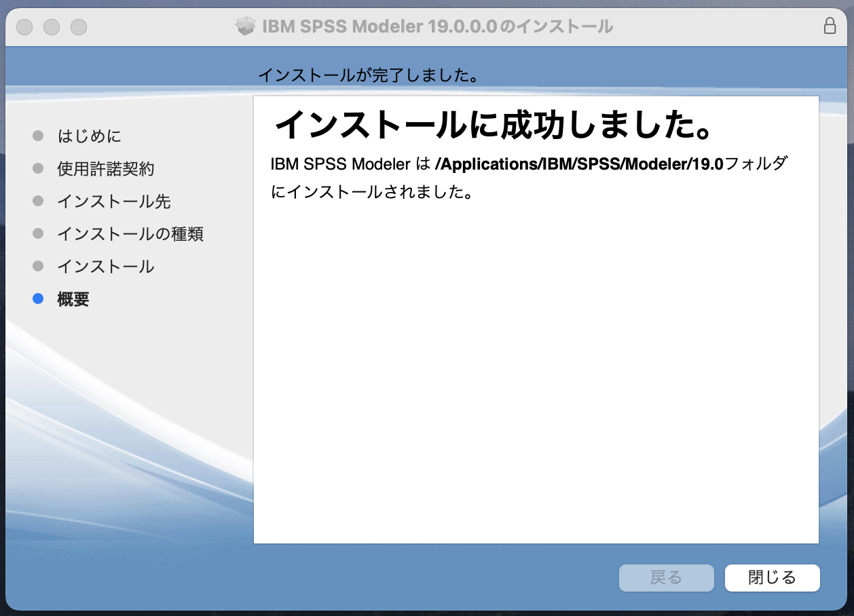The width and height of the screenshot is (854, 616).
Task: Click the blue bullet beside 概要
Action: click(38, 299)
